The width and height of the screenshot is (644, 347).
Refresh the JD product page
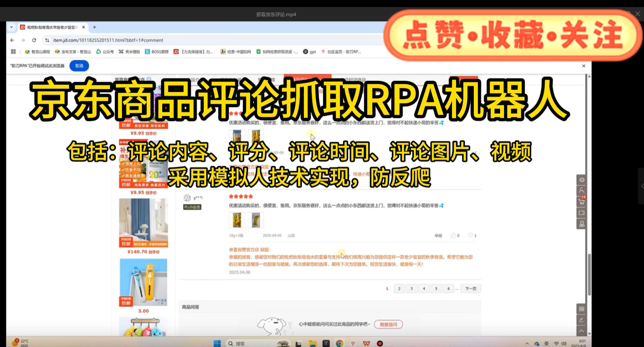(34, 40)
